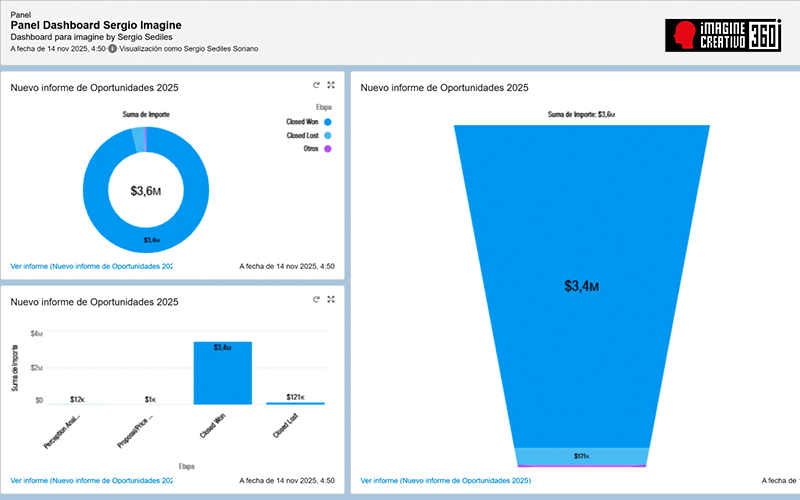Open 'Ver informe' link in bar chart widget
The height and width of the screenshot is (500, 800).
coord(91,480)
